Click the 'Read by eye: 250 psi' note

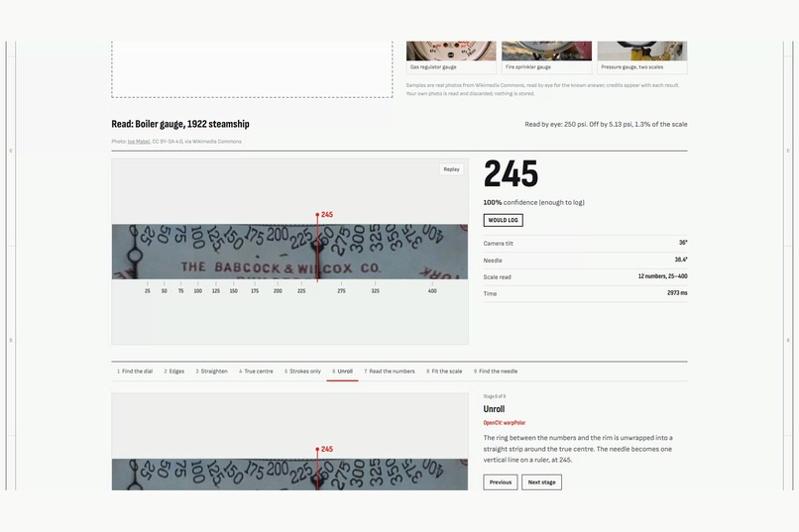tap(606, 124)
